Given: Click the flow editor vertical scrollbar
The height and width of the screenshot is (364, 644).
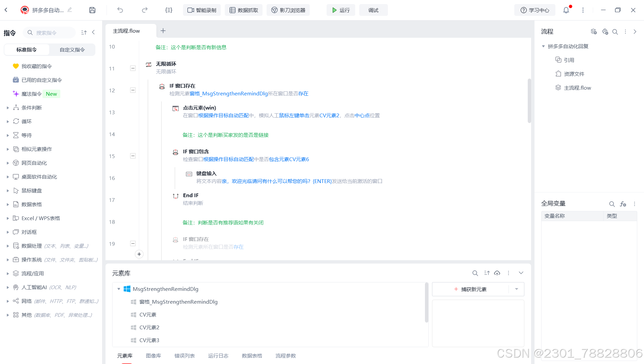Looking at the screenshot, I should tap(529, 100).
